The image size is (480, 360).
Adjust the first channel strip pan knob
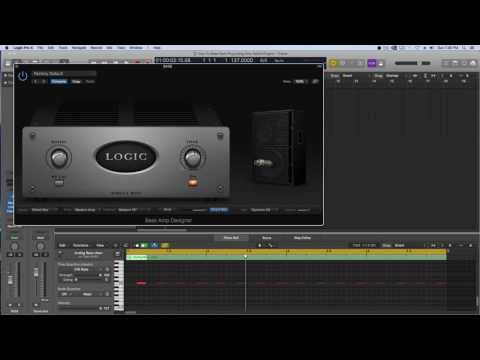tap(14, 247)
